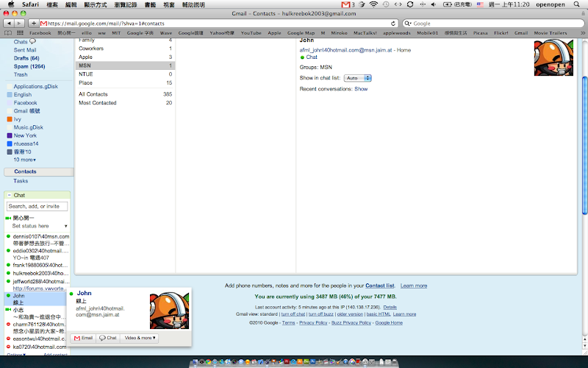
Task: Click the page vertical scrollbar thumb
Action: [x=584, y=146]
